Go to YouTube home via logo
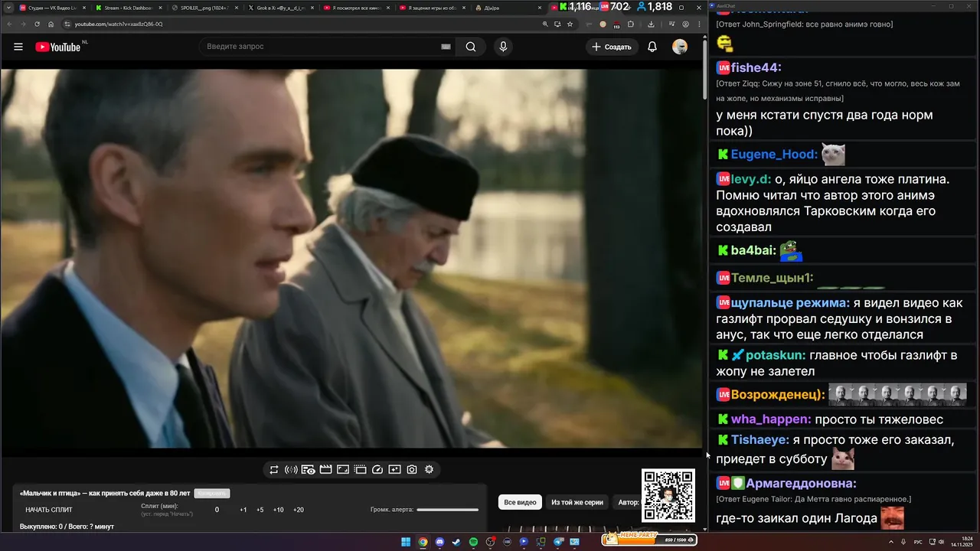The height and width of the screenshot is (551, 980). tap(58, 47)
